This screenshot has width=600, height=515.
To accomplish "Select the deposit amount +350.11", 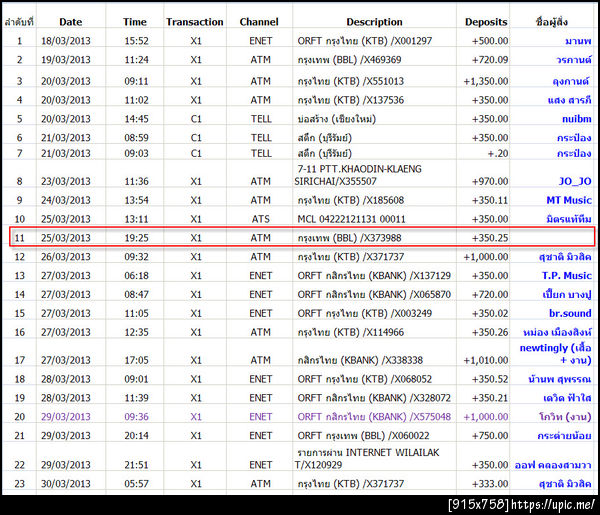I will click(490, 200).
